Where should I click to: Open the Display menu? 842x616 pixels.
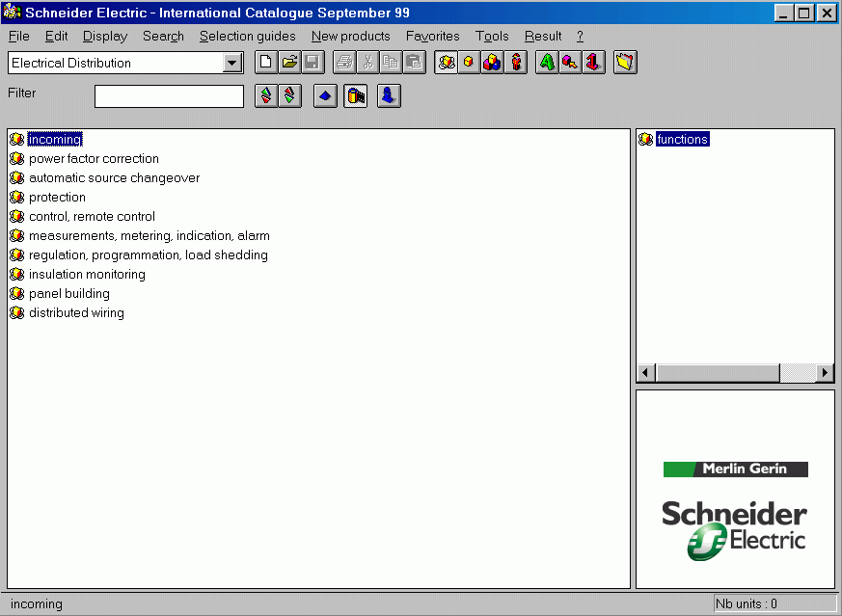[105, 36]
